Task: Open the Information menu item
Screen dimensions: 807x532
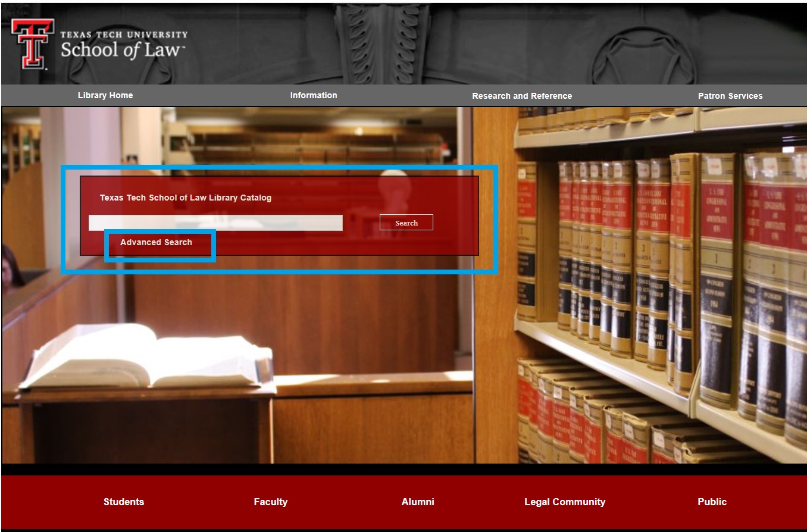Action: [x=314, y=95]
